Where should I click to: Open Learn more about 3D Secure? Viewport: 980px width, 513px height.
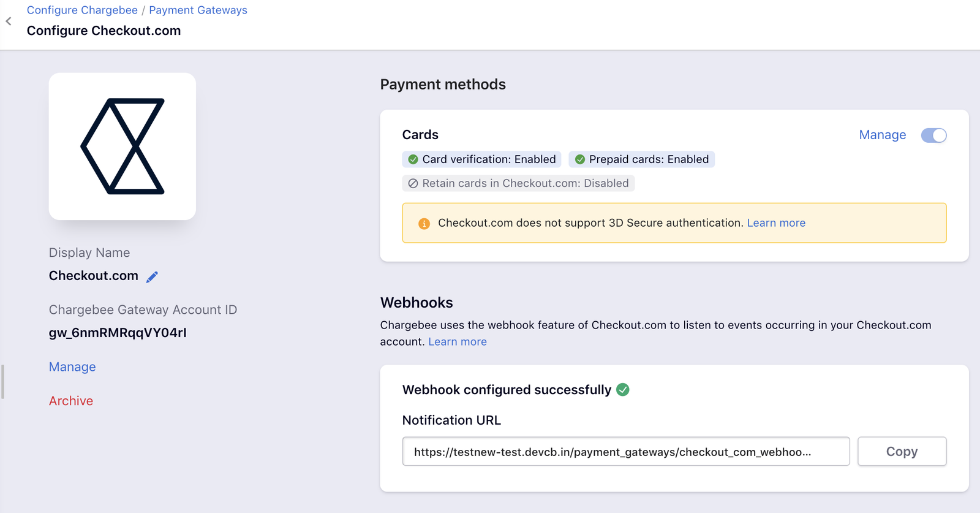(776, 223)
